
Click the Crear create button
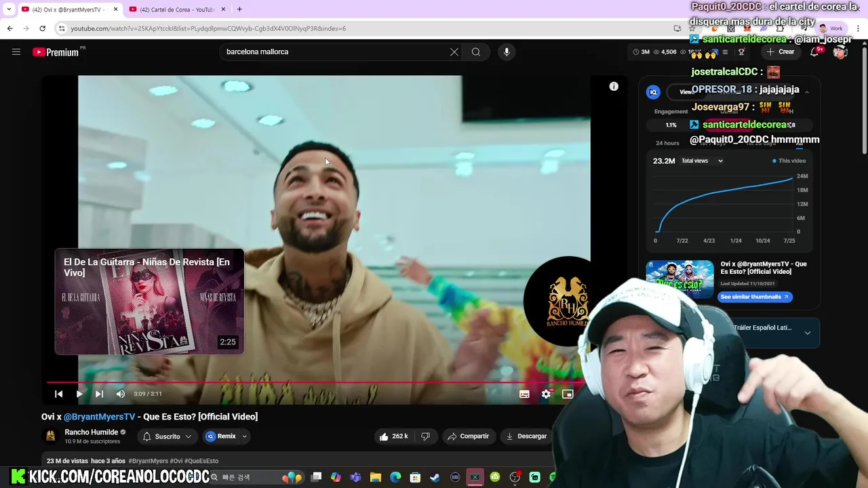[x=780, y=52]
